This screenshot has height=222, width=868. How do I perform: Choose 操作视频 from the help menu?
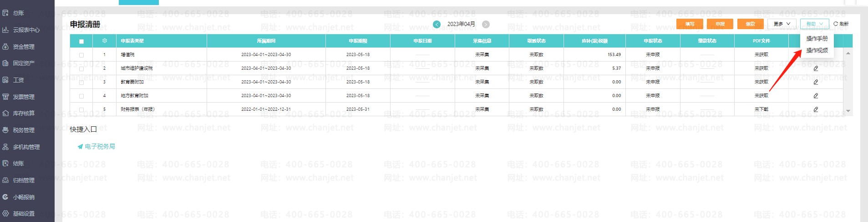tap(817, 51)
